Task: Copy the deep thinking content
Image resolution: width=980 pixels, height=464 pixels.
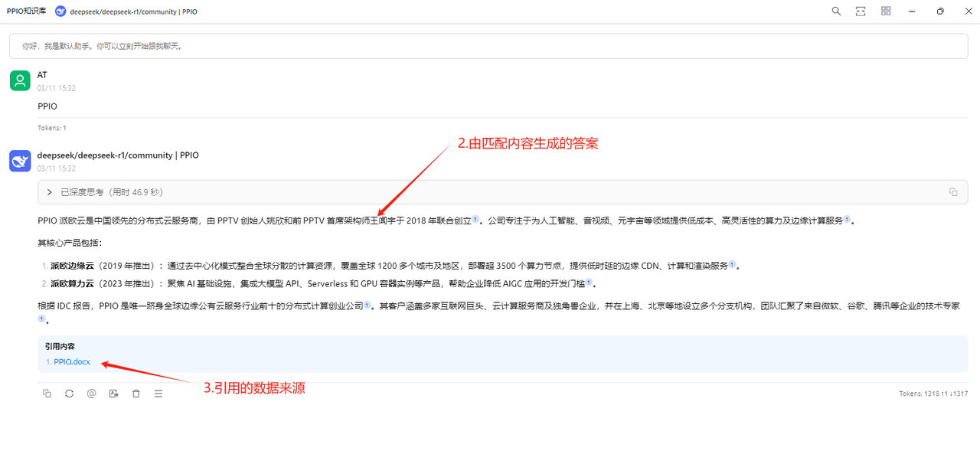Action: [x=953, y=192]
